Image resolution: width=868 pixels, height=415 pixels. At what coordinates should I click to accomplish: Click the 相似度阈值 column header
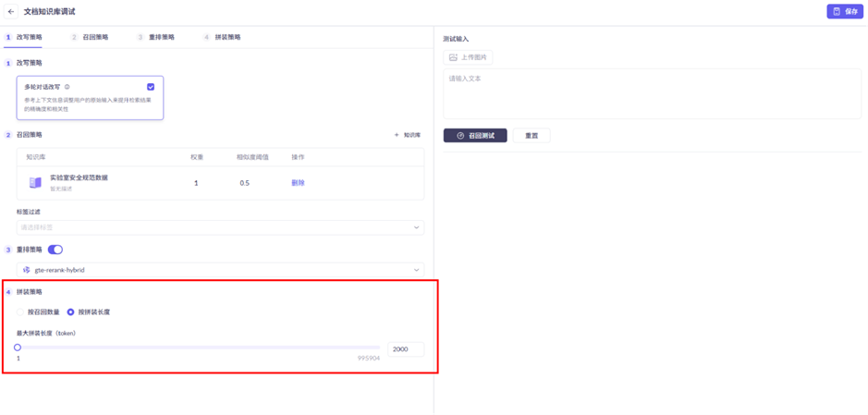pyautogui.click(x=251, y=157)
